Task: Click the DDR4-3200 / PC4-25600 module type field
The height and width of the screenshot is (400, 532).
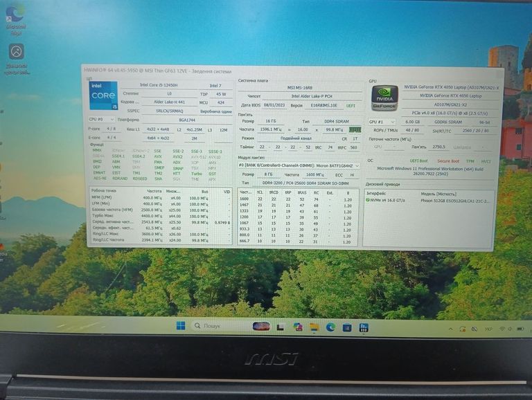Action: tap(305, 183)
